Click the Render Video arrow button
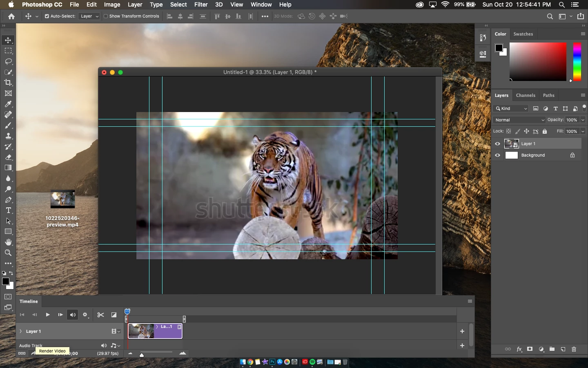588x368 pixels. click(33, 353)
